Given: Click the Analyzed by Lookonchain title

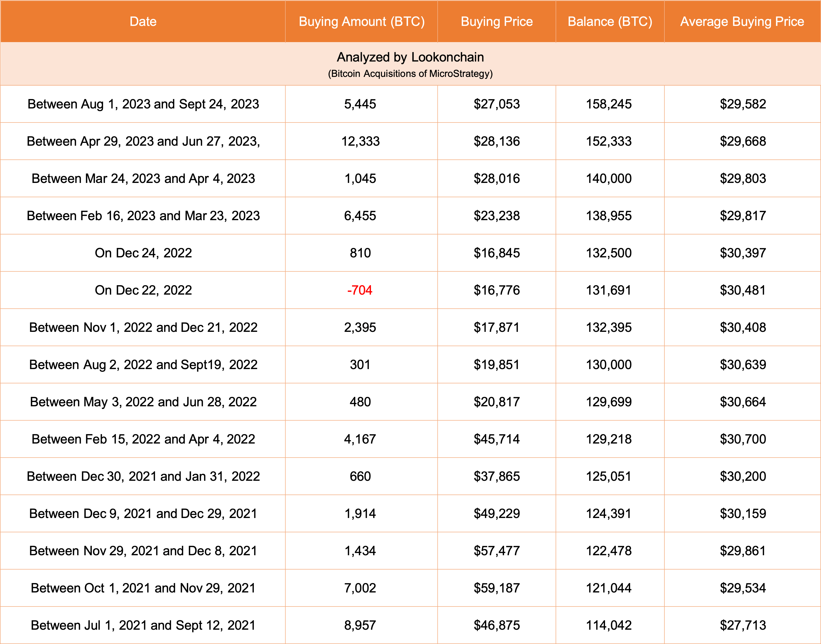Looking at the screenshot, I should [410, 57].
